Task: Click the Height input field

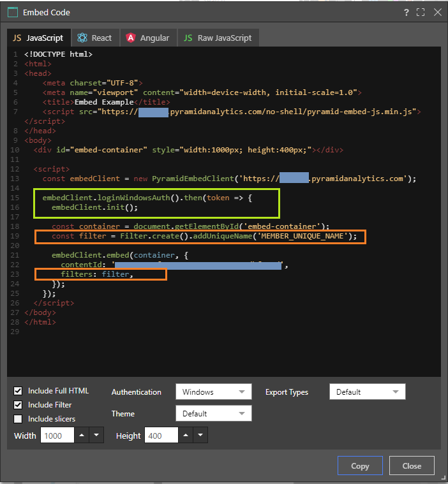Action: click(161, 436)
